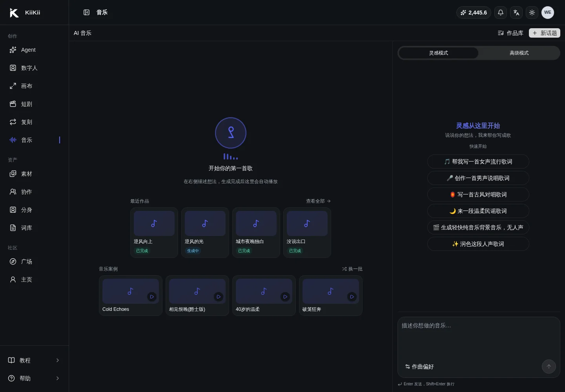Open 作曲偏好 settings
This screenshot has width=565, height=392.
click(x=419, y=367)
